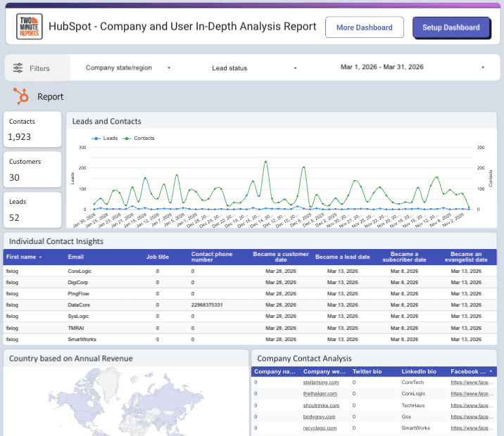Select the PingFlow email cell
This screenshot has height=436, width=504.
point(78,294)
